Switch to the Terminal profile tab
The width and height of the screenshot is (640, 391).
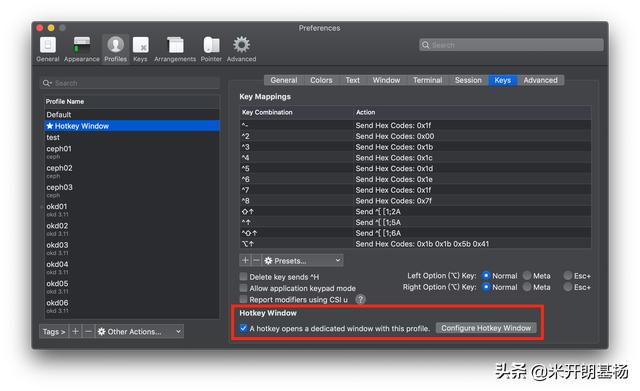(x=427, y=80)
